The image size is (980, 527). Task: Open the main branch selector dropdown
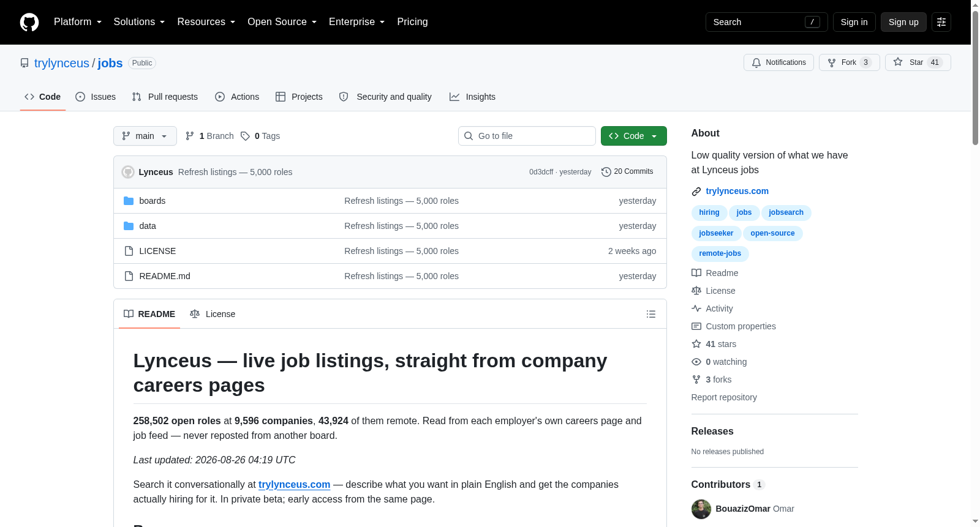(145, 136)
